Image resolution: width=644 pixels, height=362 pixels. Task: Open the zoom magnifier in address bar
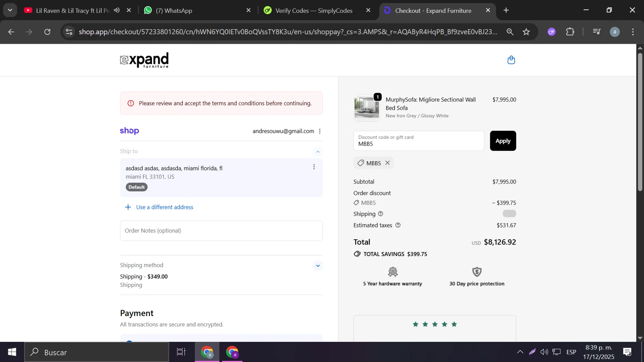pyautogui.click(x=510, y=32)
